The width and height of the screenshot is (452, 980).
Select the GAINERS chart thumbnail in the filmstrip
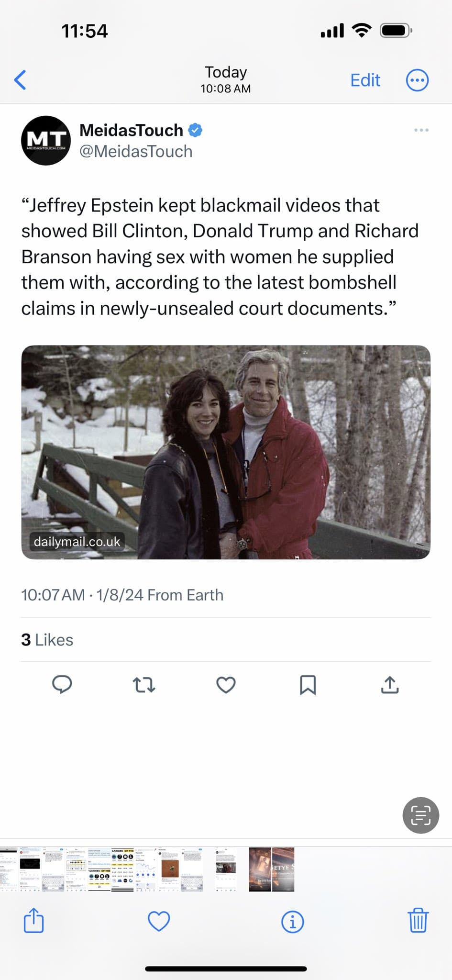[x=122, y=869]
